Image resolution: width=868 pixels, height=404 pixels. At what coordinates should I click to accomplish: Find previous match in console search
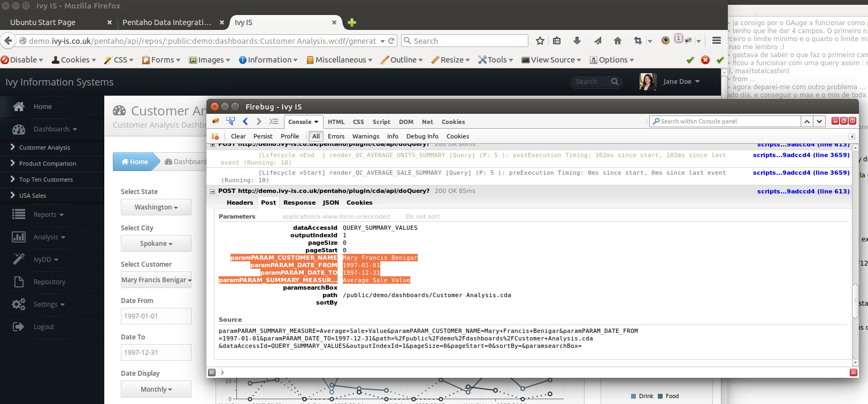[807, 121]
